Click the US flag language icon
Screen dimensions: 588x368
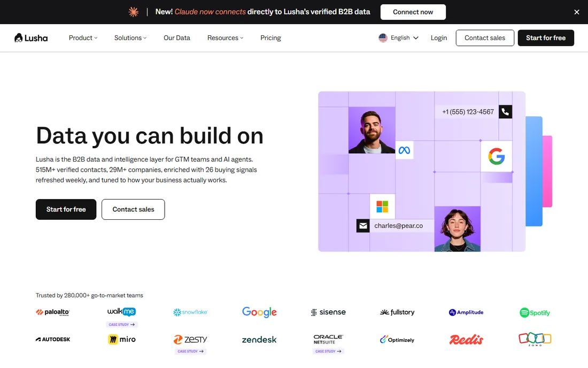[383, 38]
